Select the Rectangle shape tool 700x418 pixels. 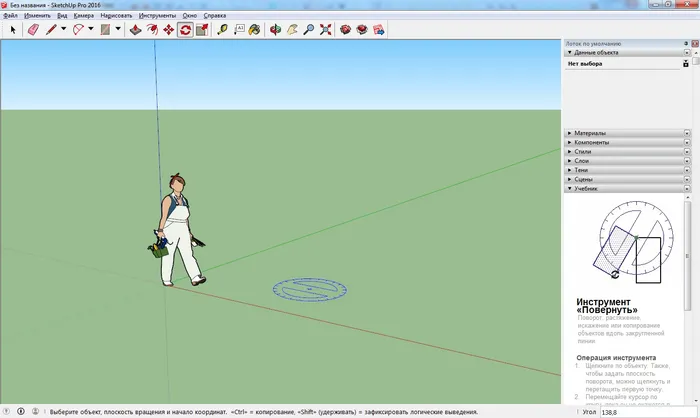(x=105, y=30)
